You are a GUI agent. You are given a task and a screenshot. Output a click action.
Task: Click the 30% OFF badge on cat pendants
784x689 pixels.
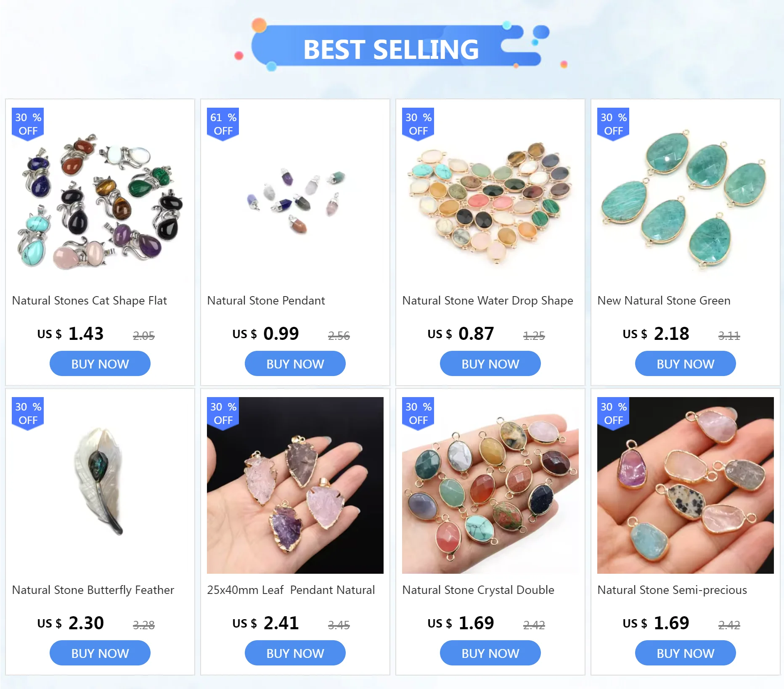point(28,124)
